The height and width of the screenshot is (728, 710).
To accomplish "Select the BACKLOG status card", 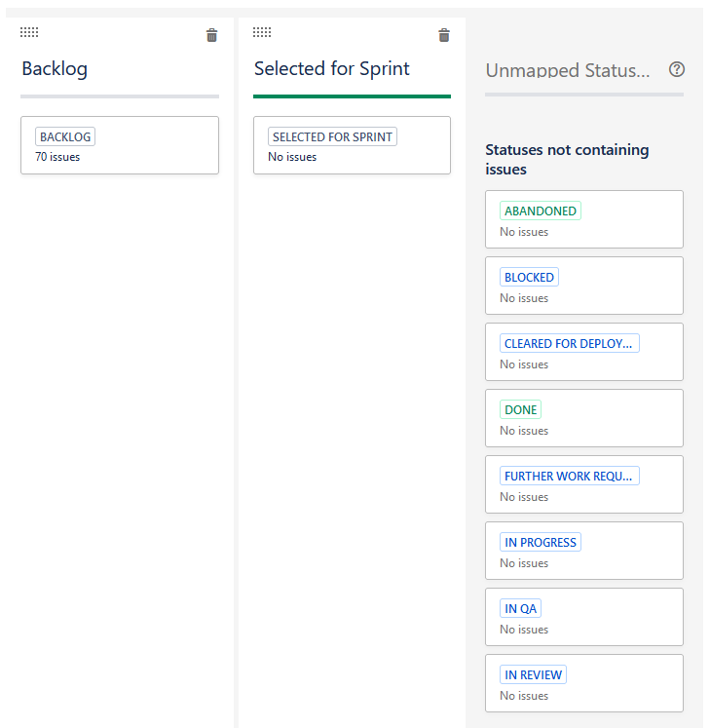I will pyautogui.click(x=120, y=145).
